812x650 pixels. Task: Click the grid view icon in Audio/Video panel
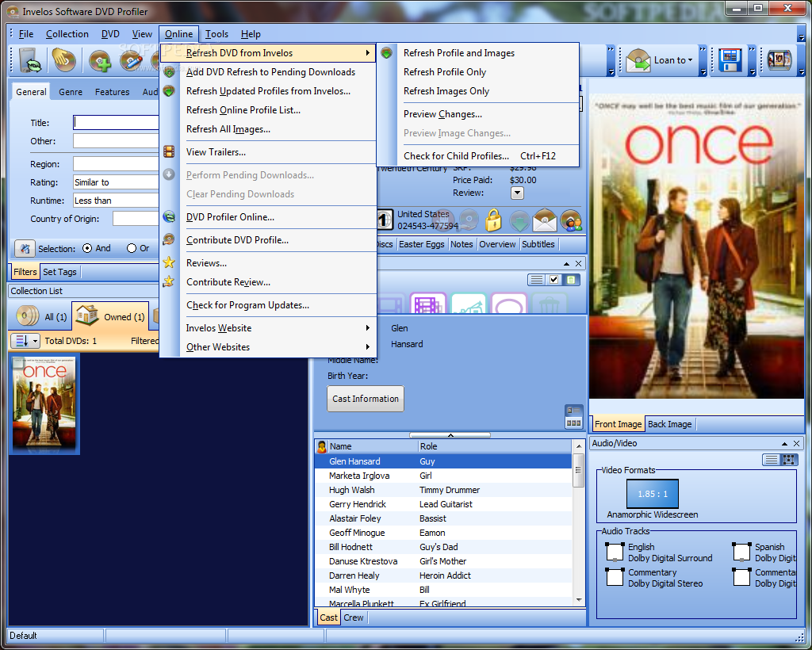(x=789, y=459)
